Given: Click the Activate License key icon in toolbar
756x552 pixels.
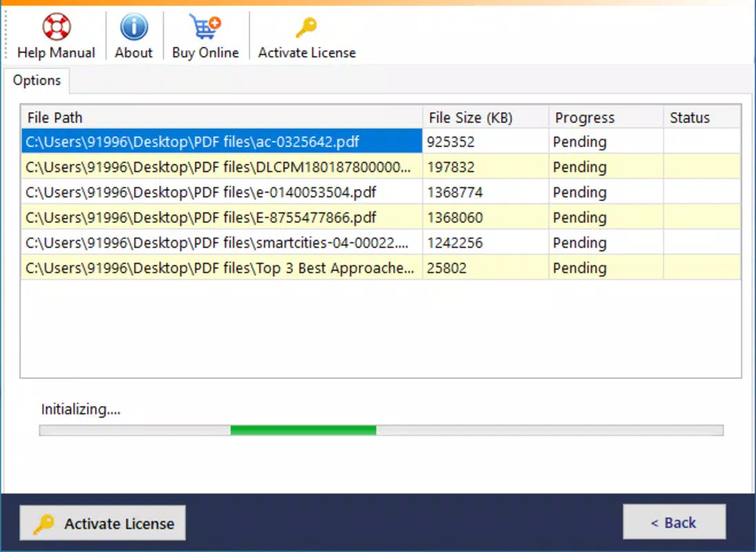Looking at the screenshot, I should (306, 27).
